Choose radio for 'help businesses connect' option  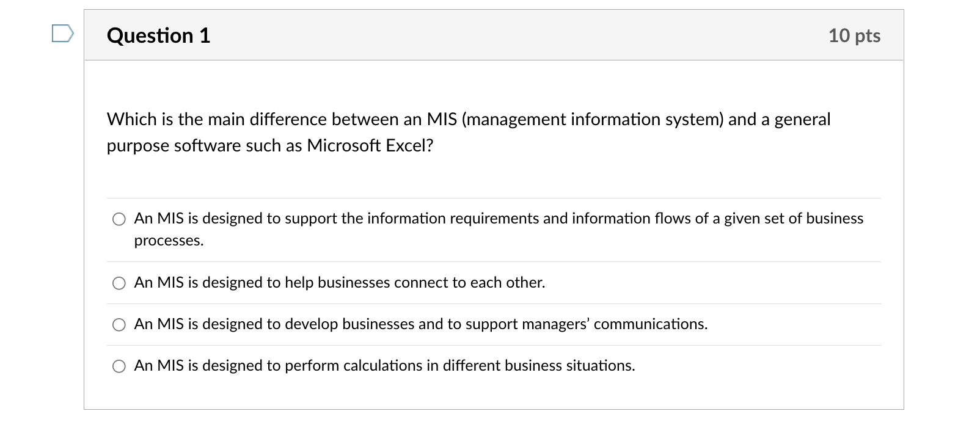[x=119, y=283]
